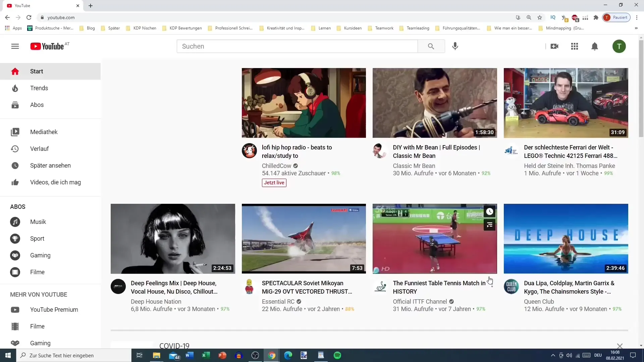
Task: Open Windows Start menu
Action: (8, 355)
